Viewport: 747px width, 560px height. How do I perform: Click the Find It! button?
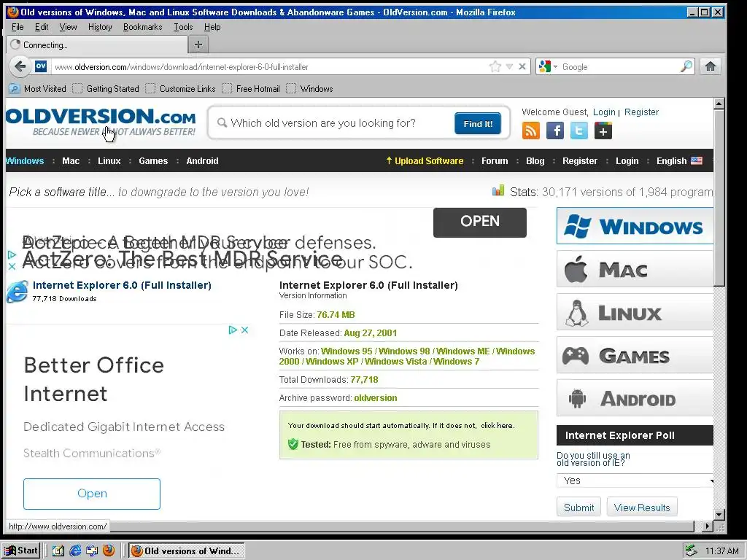point(477,124)
